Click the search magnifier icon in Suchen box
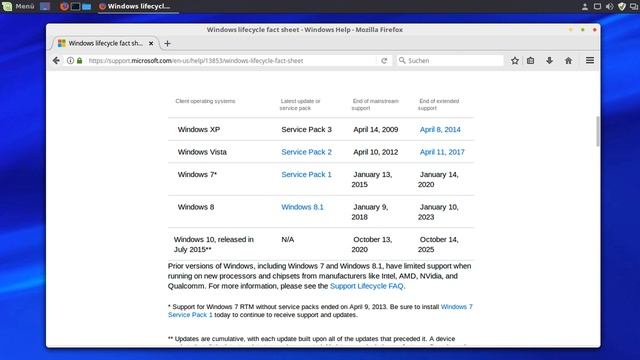640x360 pixels. [x=402, y=60]
